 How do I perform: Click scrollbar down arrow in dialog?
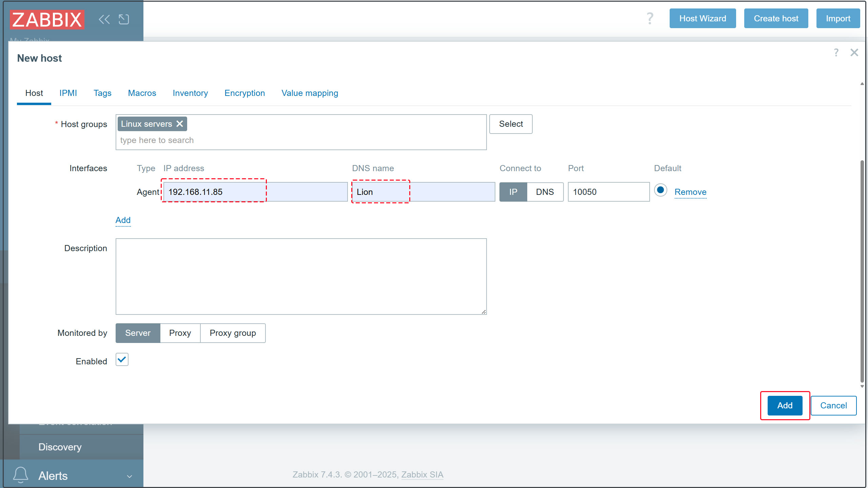(x=862, y=386)
